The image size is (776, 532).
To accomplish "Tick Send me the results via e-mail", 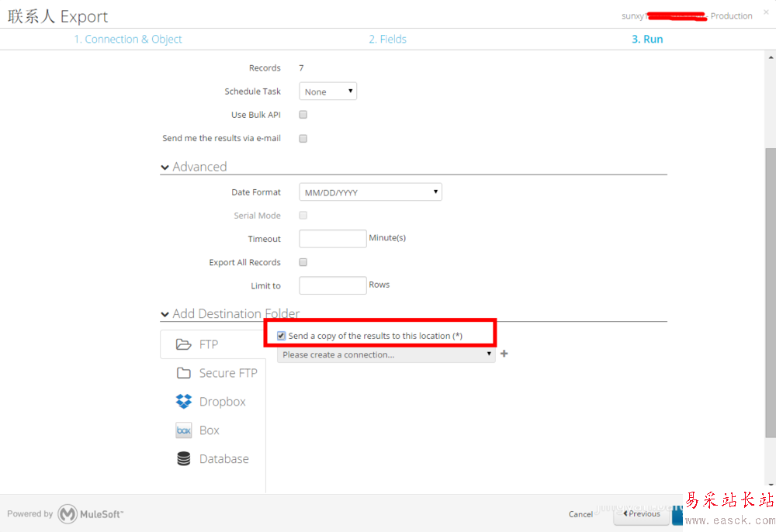I will 303,139.
